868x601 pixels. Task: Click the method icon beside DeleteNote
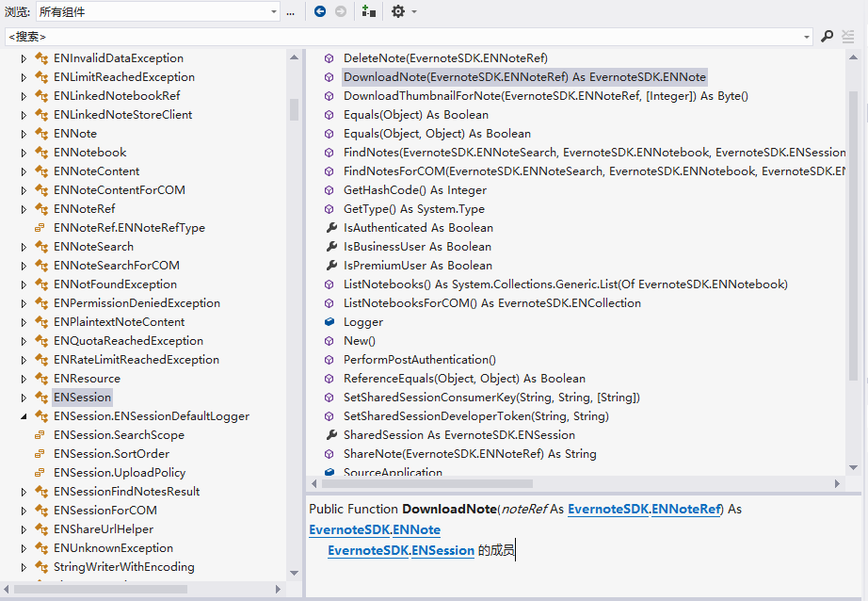click(x=329, y=58)
